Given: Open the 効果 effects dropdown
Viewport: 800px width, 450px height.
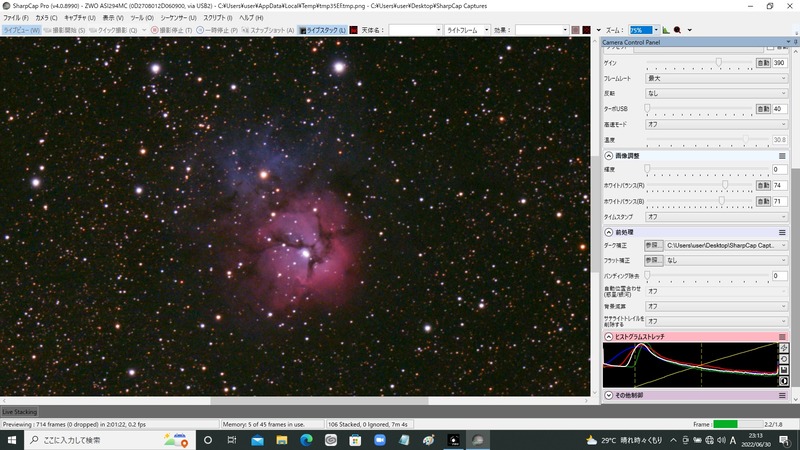Looking at the screenshot, I should (541, 30).
